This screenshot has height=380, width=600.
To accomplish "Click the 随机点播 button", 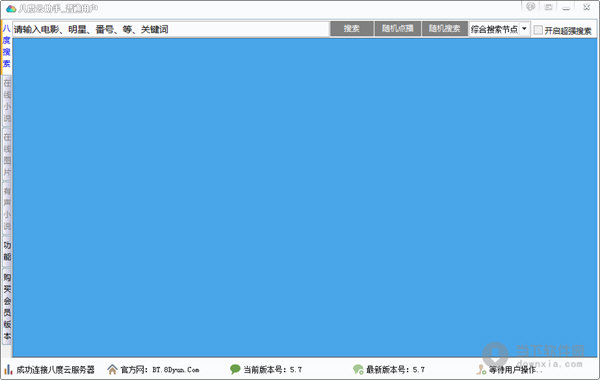I will tap(398, 29).
